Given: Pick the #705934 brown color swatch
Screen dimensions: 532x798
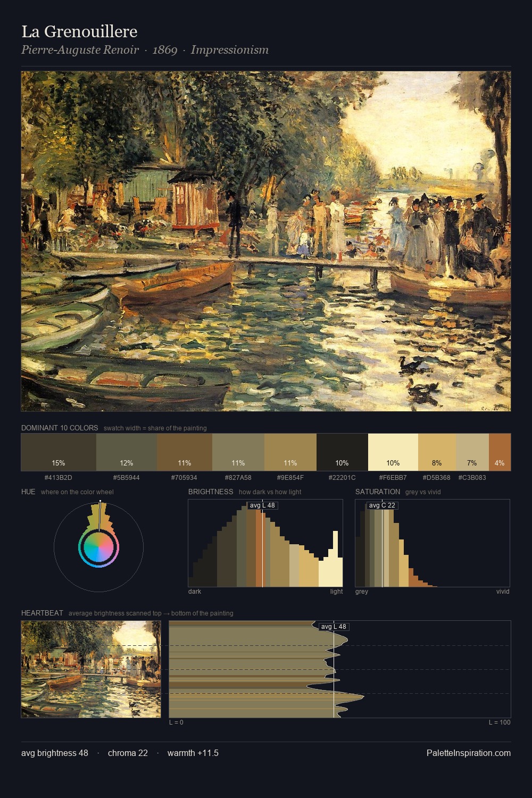Looking at the screenshot, I should pyautogui.click(x=185, y=452).
